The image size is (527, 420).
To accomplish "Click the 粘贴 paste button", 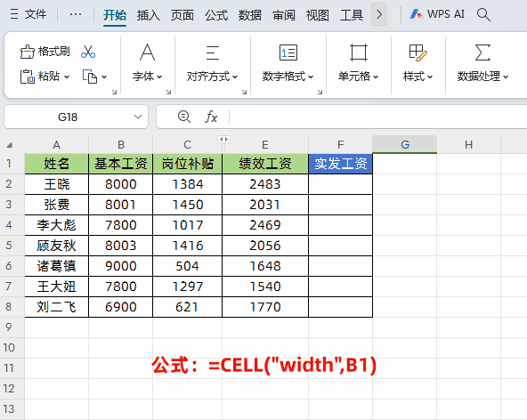I will pos(40,77).
